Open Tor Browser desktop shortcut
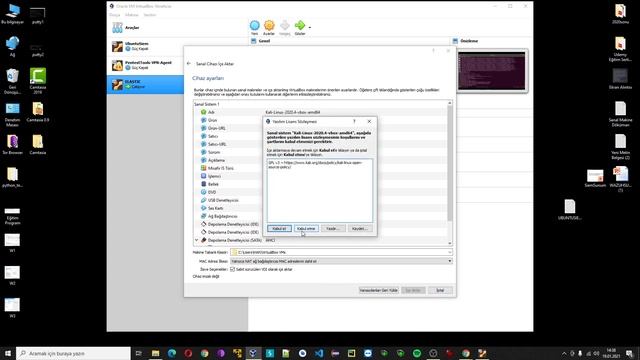This screenshot has height=360, width=640. [x=12, y=145]
